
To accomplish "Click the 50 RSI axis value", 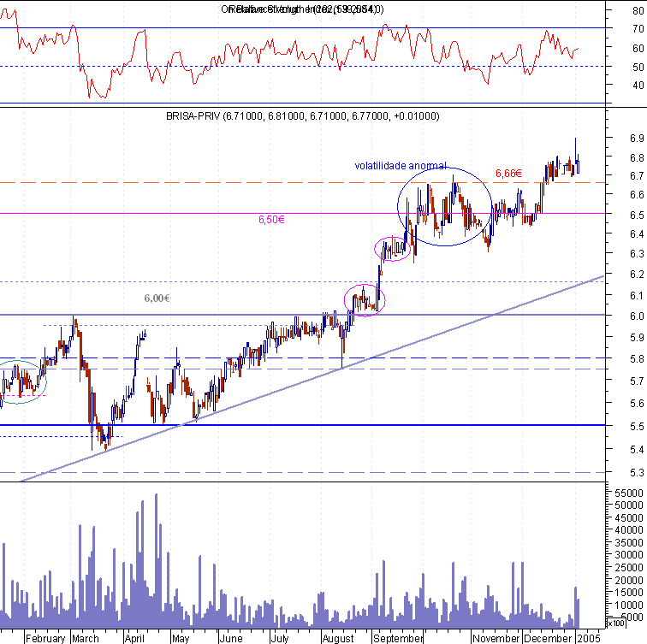I will click(638, 67).
